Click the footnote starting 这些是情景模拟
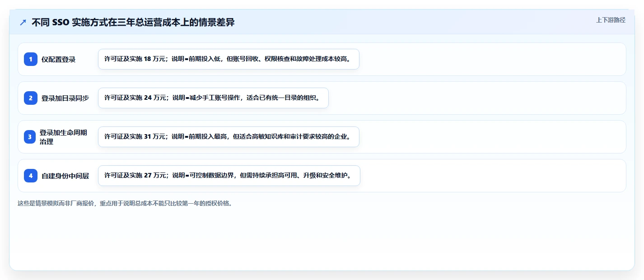 click(125, 203)
